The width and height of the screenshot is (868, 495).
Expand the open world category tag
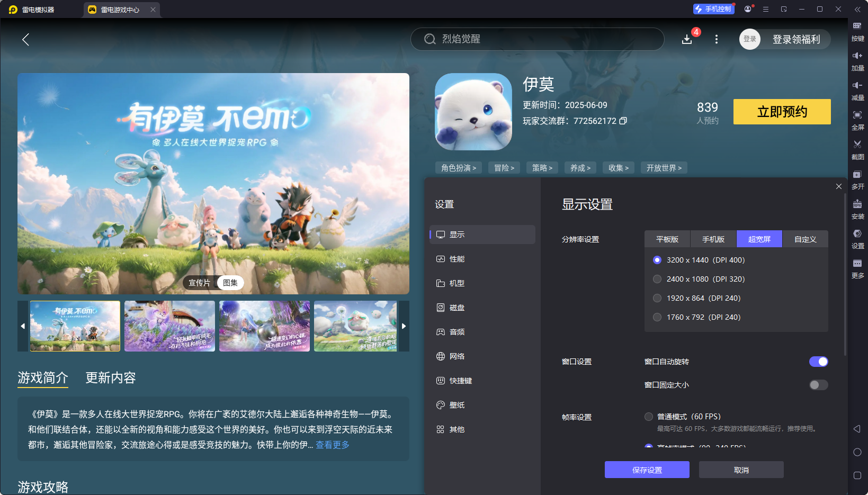pos(664,168)
